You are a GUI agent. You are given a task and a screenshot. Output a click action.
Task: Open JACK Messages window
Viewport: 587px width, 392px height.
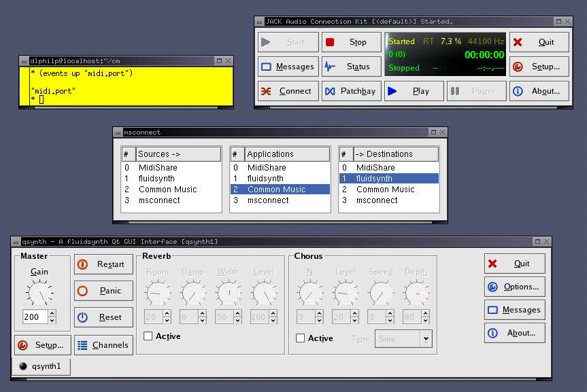(288, 67)
